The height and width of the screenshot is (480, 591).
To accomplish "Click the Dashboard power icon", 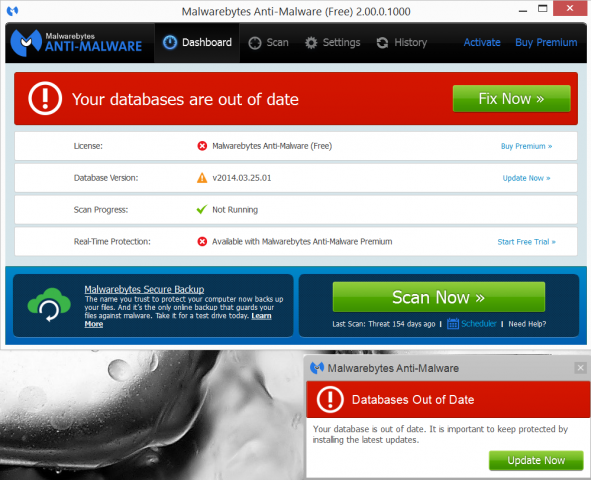I will point(170,43).
